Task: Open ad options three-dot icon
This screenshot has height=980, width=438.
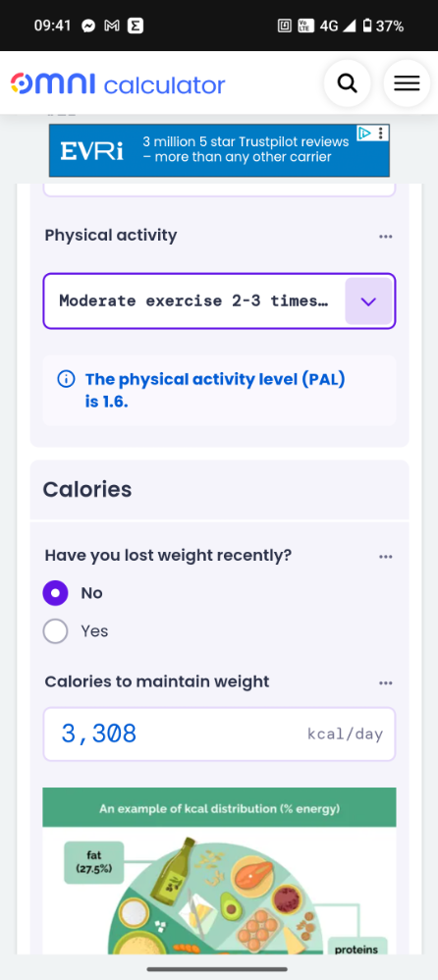Action: coord(381,133)
